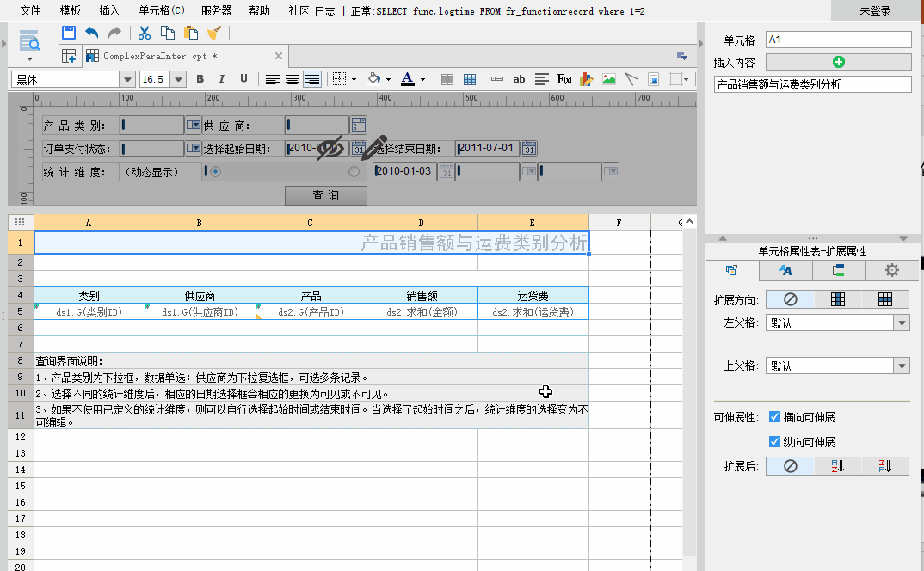Open the font color A picker

(407, 79)
